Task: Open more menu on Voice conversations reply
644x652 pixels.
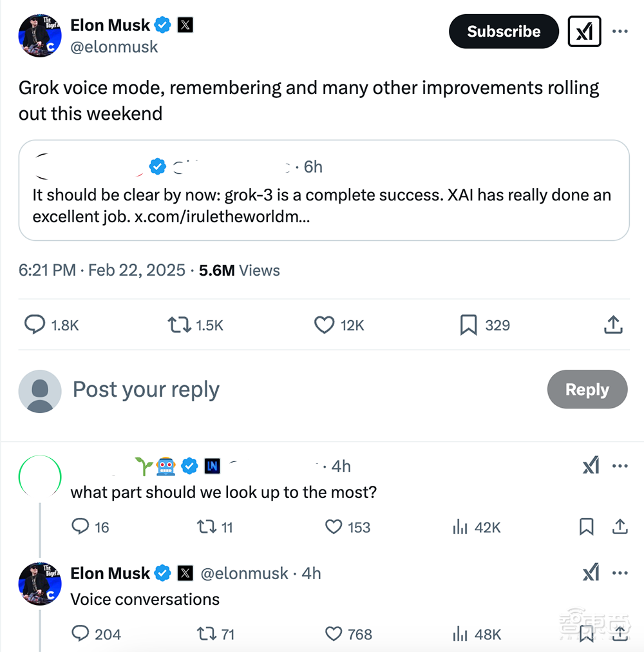Action: [x=620, y=573]
